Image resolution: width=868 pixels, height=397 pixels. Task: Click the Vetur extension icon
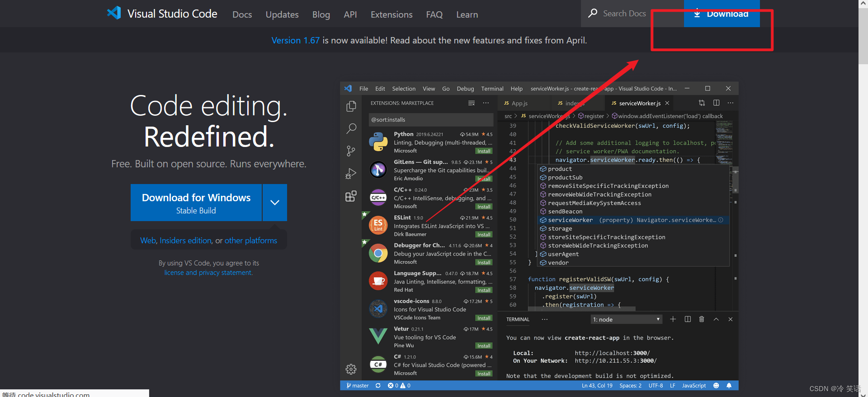tap(378, 336)
